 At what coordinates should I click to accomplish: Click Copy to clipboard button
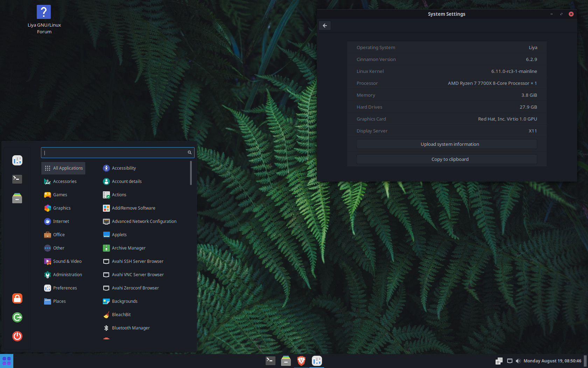point(447,159)
